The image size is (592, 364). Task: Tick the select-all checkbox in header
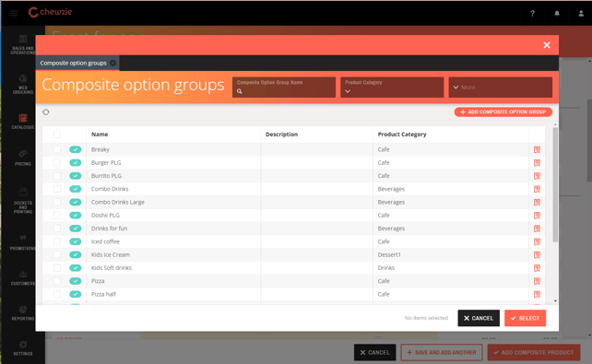[x=57, y=135]
